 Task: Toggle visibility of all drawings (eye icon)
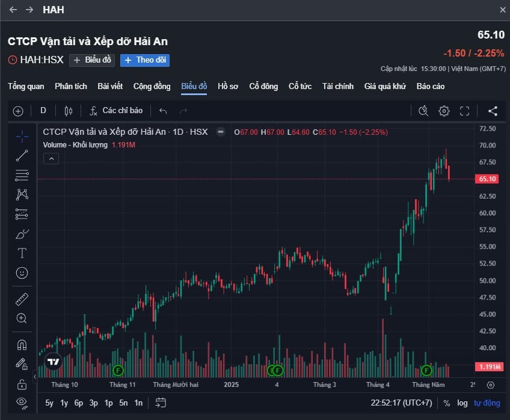[x=22, y=401]
